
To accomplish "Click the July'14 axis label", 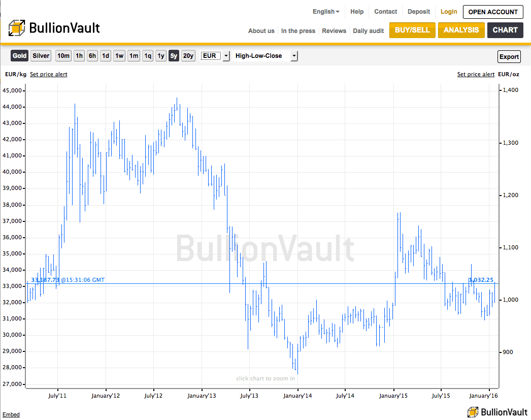I will [x=345, y=396].
